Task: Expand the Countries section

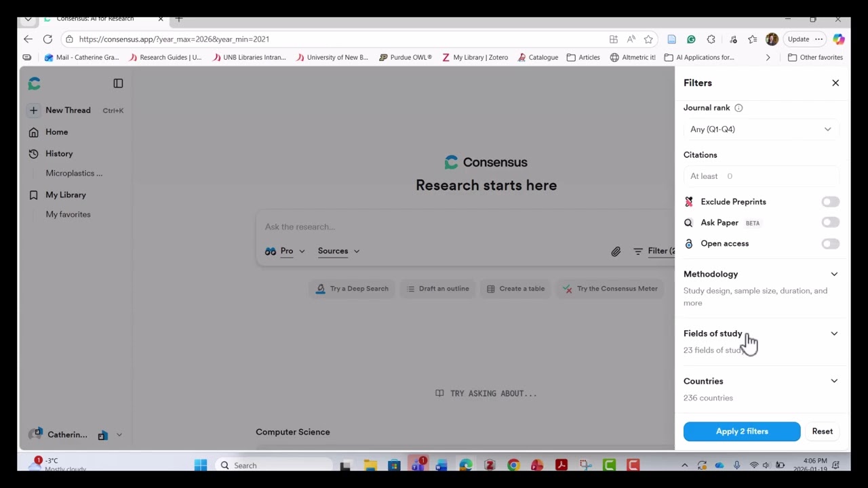Action: pyautogui.click(x=834, y=381)
